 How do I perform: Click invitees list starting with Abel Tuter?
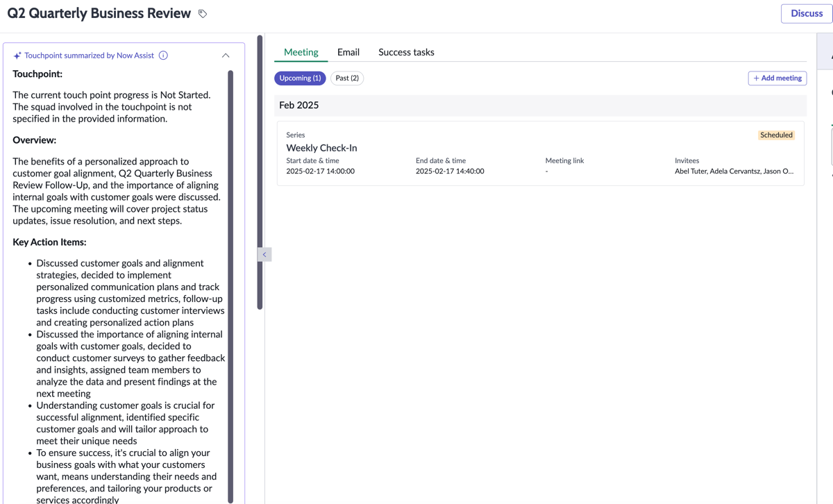pyautogui.click(x=734, y=171)
